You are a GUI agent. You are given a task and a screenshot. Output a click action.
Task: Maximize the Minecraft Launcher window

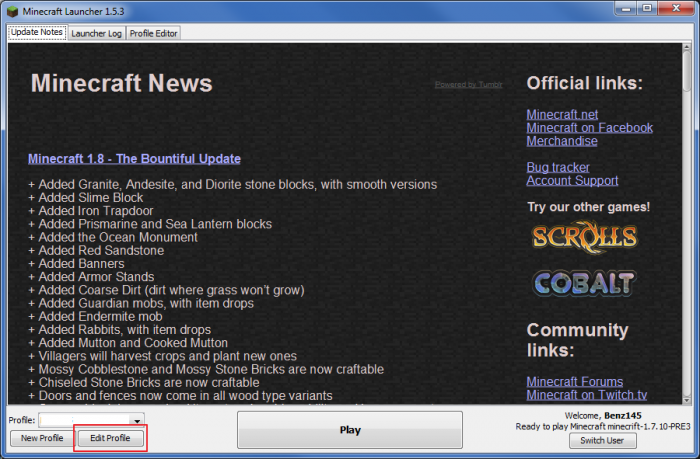click(x=647, y=8)
